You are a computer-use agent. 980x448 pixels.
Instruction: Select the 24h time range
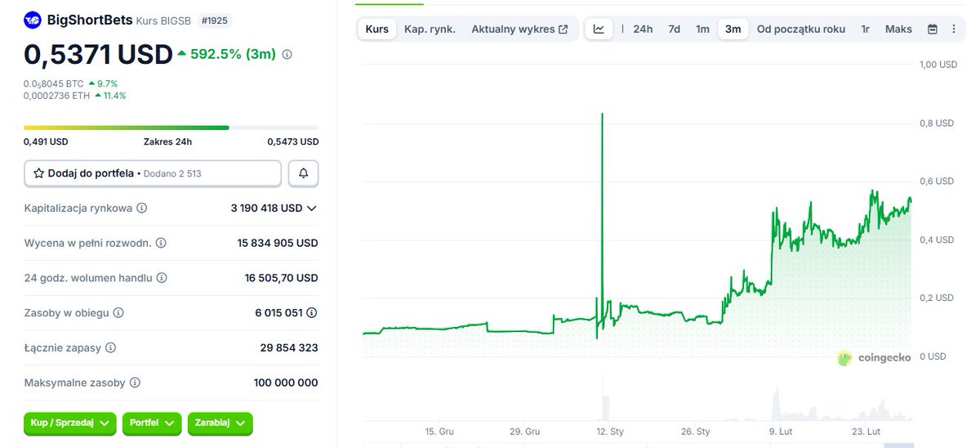point(643,29)
